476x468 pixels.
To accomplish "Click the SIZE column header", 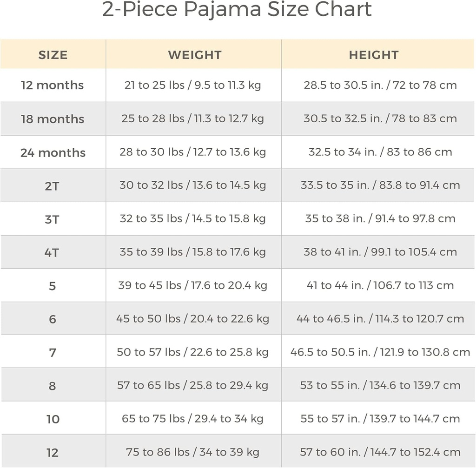I will tap(53, 55).
